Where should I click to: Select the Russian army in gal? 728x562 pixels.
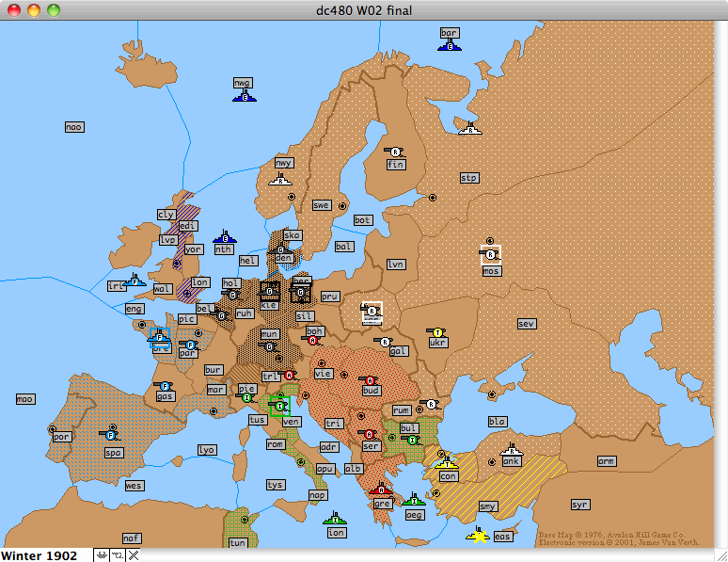tap(385, 342)
